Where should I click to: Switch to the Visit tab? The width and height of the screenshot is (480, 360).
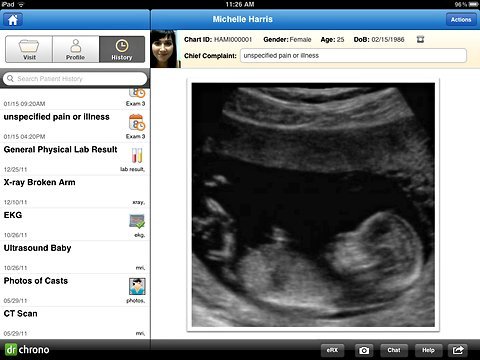[29, 49]
